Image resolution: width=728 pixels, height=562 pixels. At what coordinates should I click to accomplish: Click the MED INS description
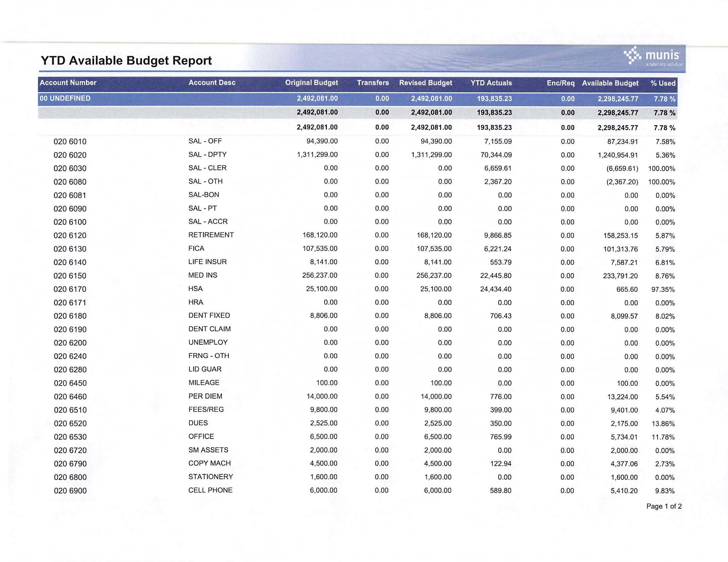203,275
